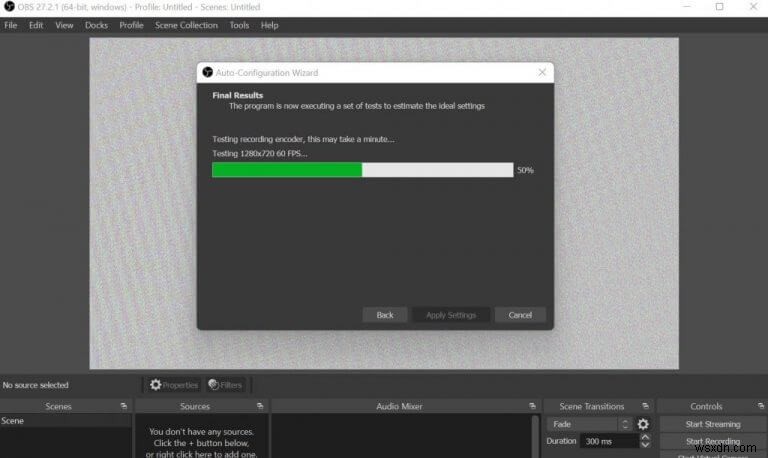Pop out the Scene Transitions dock

click(x=645, y=406)
